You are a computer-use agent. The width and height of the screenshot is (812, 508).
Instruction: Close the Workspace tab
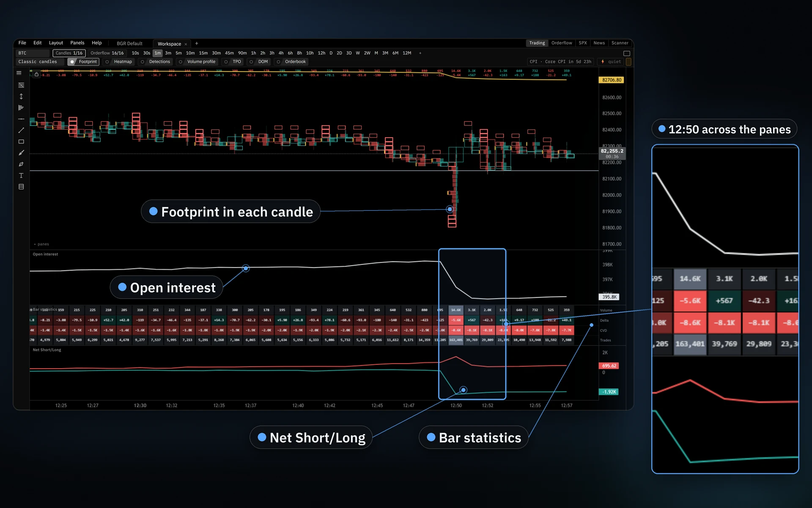click(x=186, y=44)
